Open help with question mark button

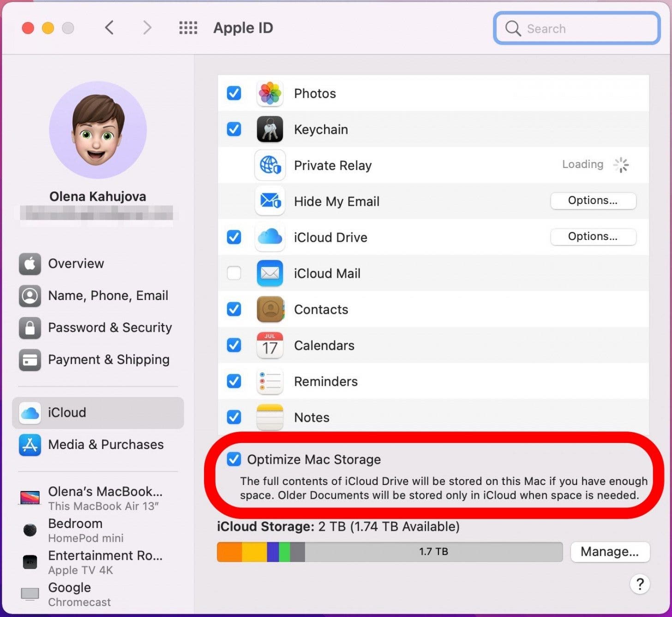(639, 584)
